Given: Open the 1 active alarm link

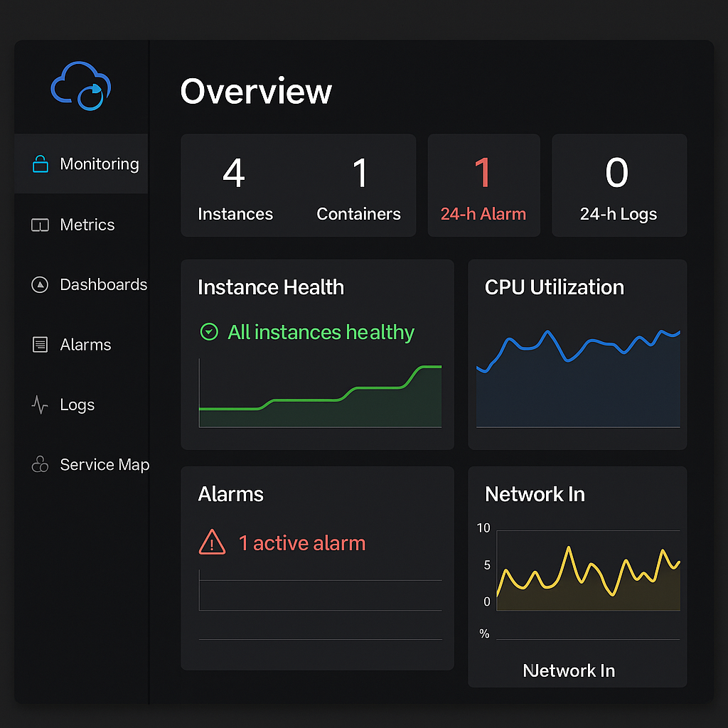Looking at the screenshot, I should point(302,543).
